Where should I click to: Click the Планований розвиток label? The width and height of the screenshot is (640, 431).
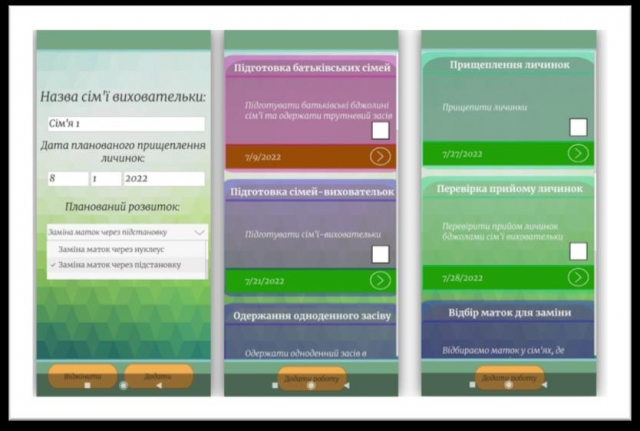(122, 207)
